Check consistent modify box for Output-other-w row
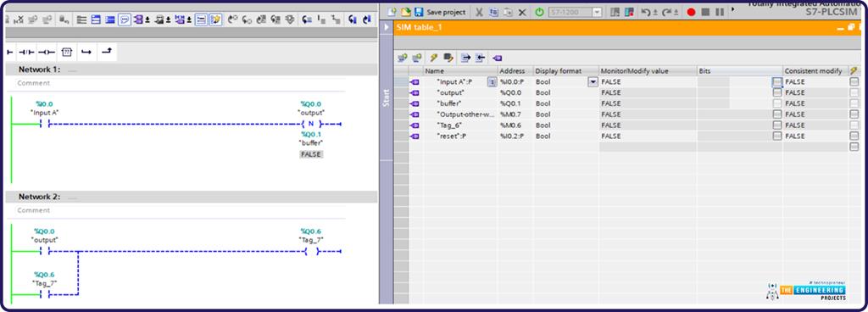 (x=854, y=114)
